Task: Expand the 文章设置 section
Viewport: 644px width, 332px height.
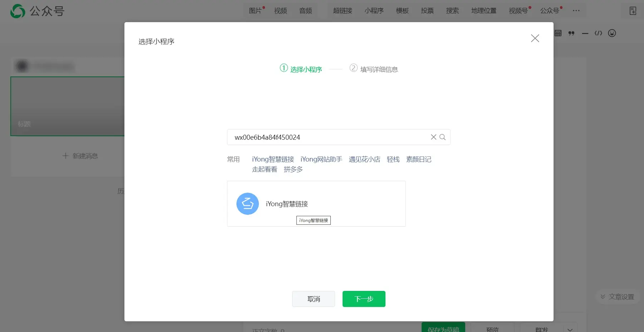Action: [x=617, y=297]
